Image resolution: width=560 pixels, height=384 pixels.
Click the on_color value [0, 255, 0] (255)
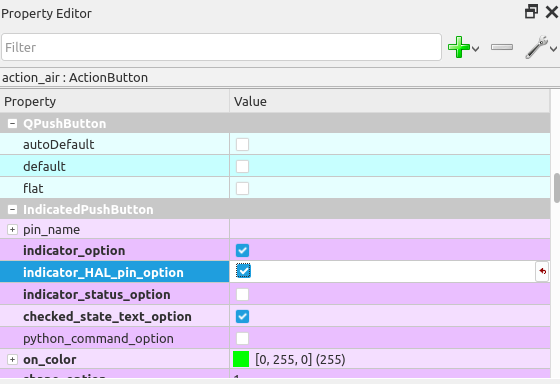(300, 359)
